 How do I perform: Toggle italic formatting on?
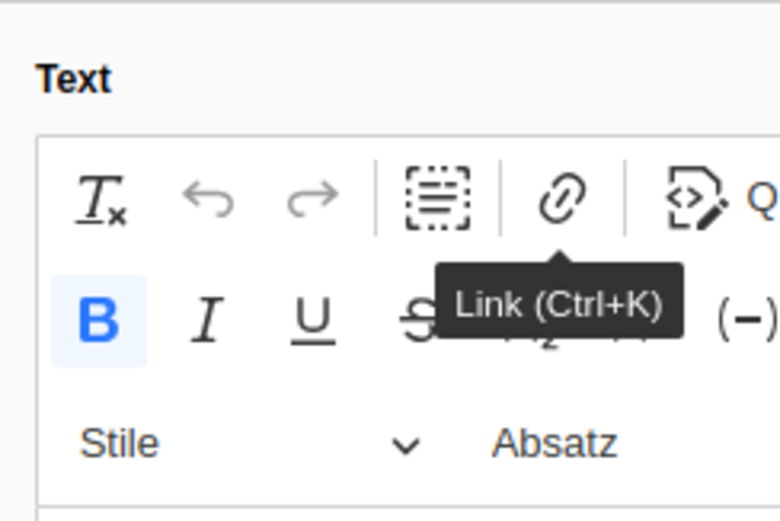point(207,319)
